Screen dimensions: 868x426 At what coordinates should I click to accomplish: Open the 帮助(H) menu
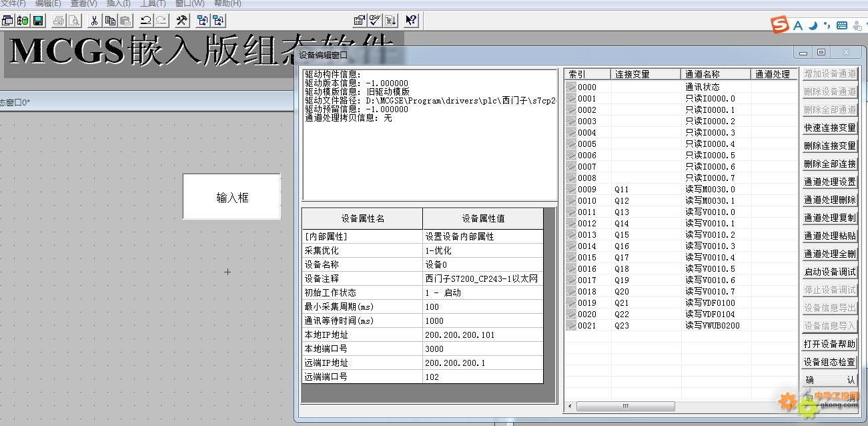tap(228, 3)
